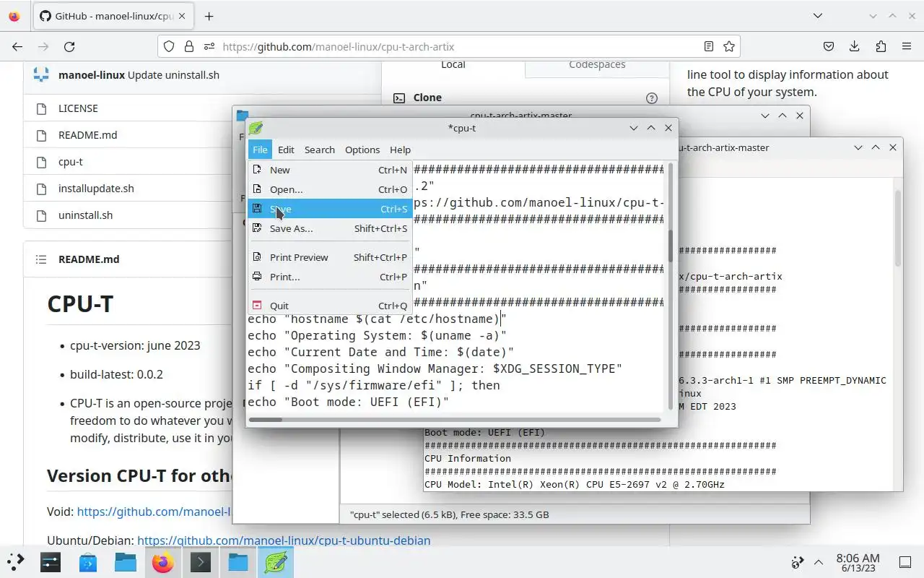Viewport: 924px width, 578px height.
Task: Click the Save As icon
Action: [x=256, y=228]
